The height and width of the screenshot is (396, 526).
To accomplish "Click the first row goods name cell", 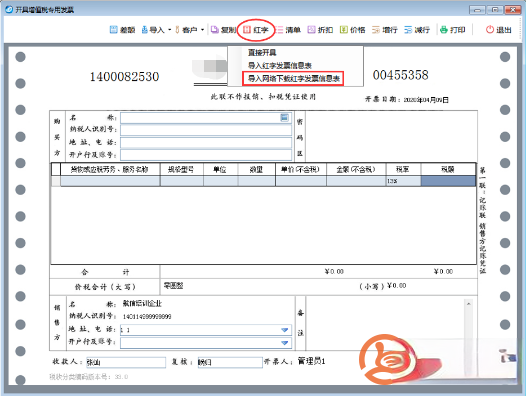I will click(x=110, y=181).
